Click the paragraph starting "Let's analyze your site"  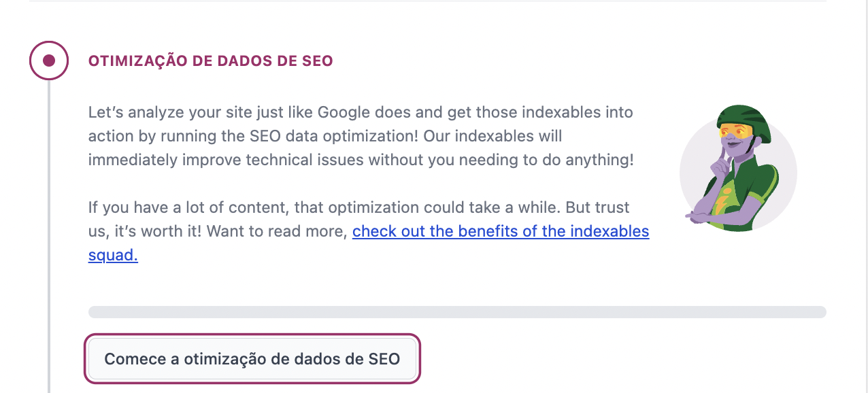click(x=361, y=136)
